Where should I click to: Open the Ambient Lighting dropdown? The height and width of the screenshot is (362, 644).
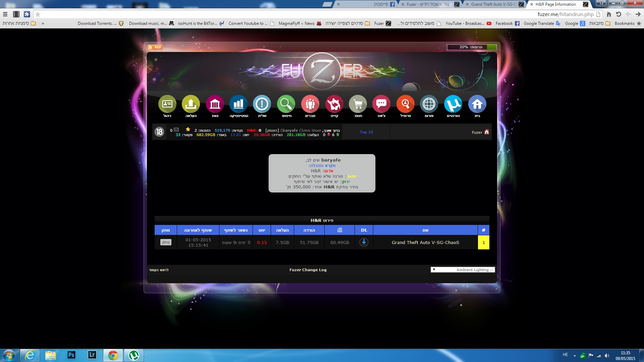463,269
